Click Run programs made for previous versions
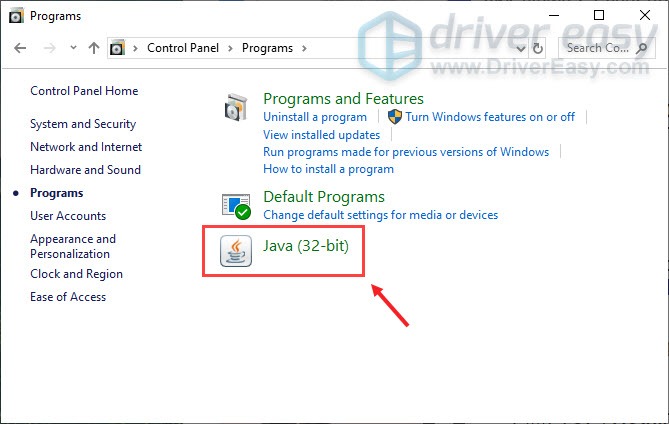 406,152
